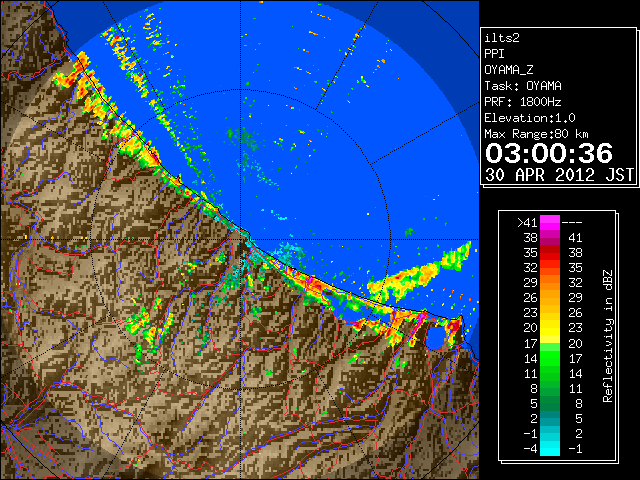640x480 pixels.
Task: Select the "Elevation:1.0" text
Action: tap(530, 118)
